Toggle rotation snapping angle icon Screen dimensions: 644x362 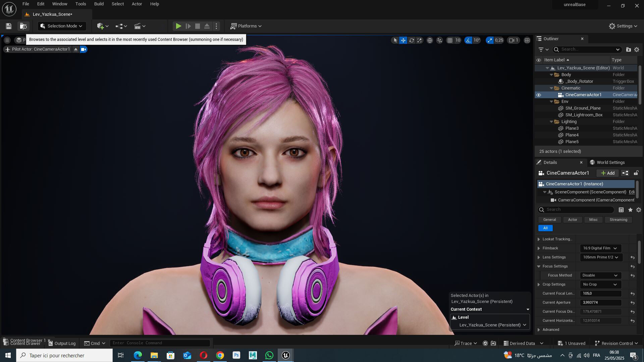tap(468, 40)
